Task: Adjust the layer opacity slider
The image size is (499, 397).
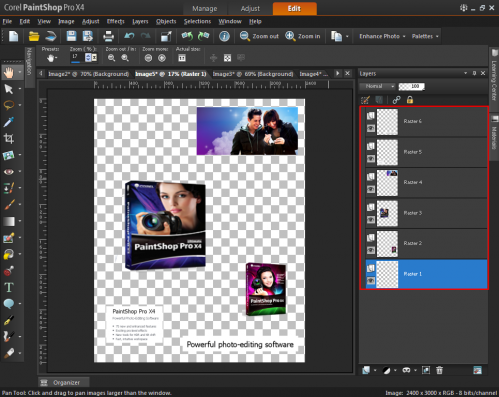Action: (411, 86)
